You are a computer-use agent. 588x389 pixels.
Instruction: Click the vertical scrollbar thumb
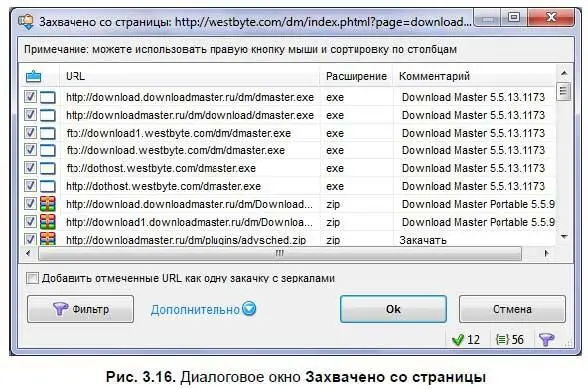563,91
